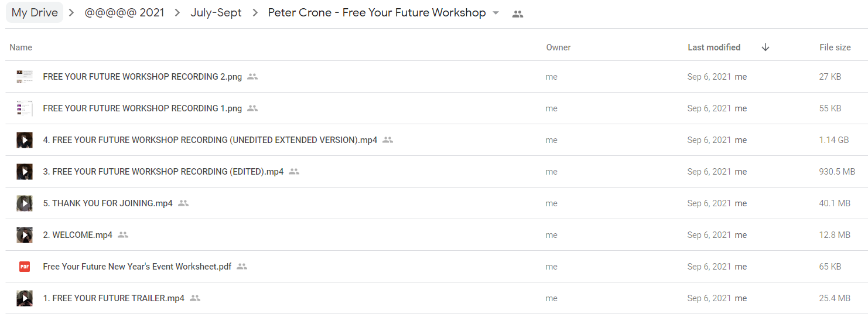Open the 1. FREE YOUR FUTURE TRAILER.mp4 video icon

tap(24, 298)
